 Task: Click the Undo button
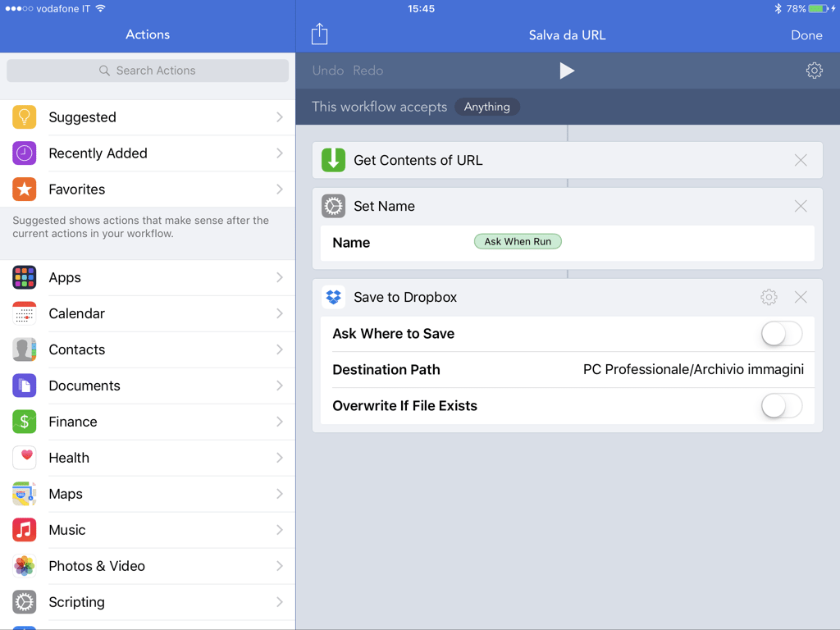[x=327, y=71]
